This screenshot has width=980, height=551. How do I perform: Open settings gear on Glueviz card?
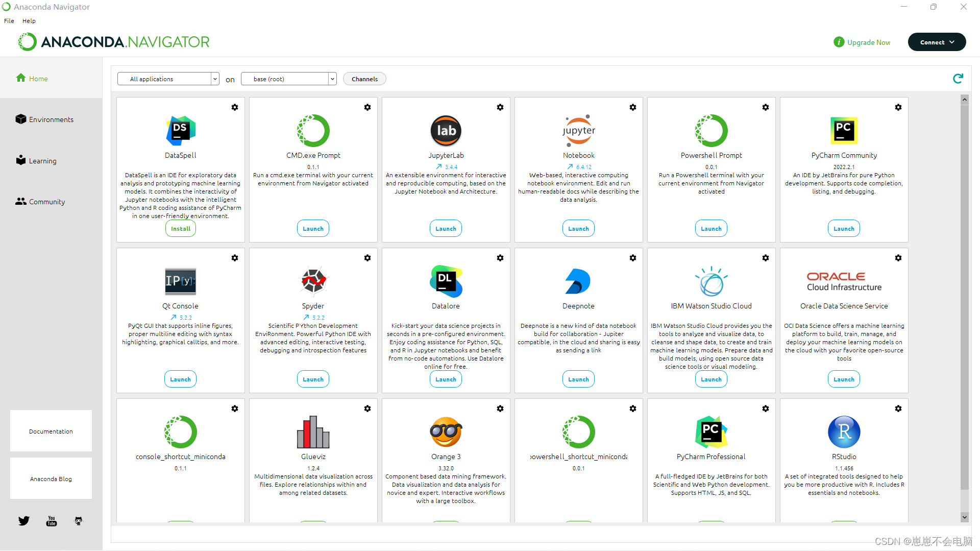(367, 409)
